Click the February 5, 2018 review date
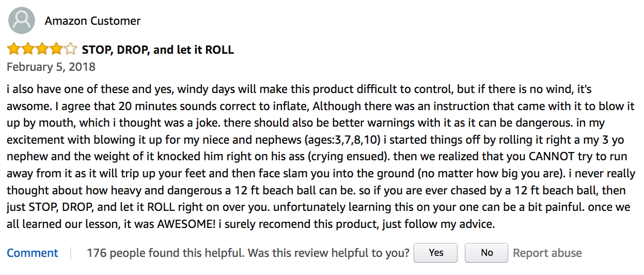The height and width of the screenshot is (275, 644). 51,67
